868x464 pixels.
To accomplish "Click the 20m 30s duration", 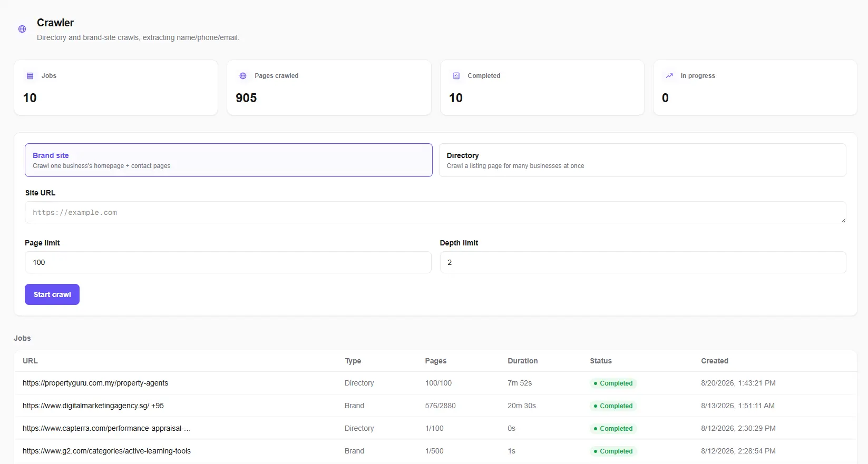I will [522, 406].
